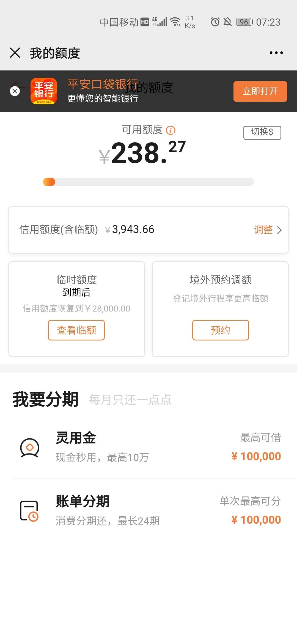Tap the 灵用金 cash loan icon
The width and height of the screenshot is (297, 644).
(x=30, y=447)
